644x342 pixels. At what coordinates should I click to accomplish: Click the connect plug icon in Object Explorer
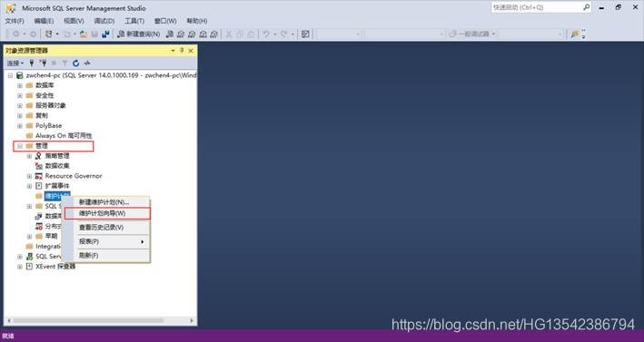32,64
